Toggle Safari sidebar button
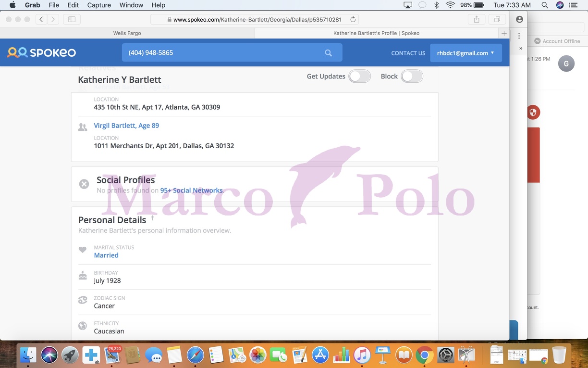The height and width of the screenshot is (368, 588). click(x=72, y=19)
